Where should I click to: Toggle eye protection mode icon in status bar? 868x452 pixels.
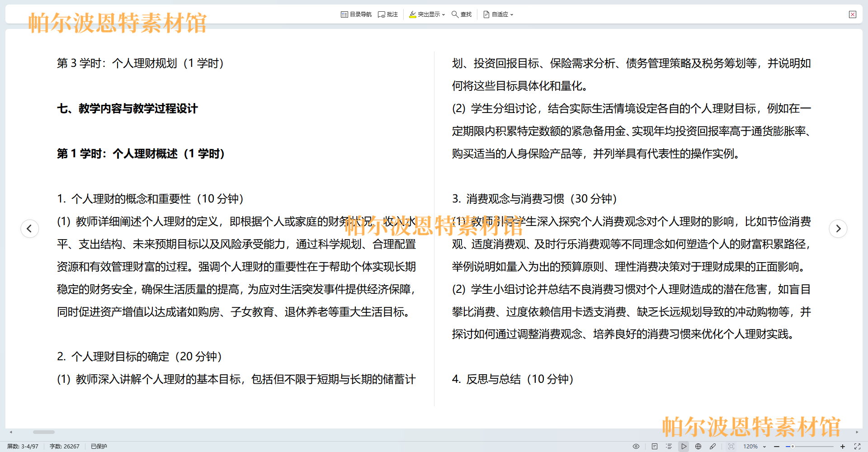pos(636,446)
